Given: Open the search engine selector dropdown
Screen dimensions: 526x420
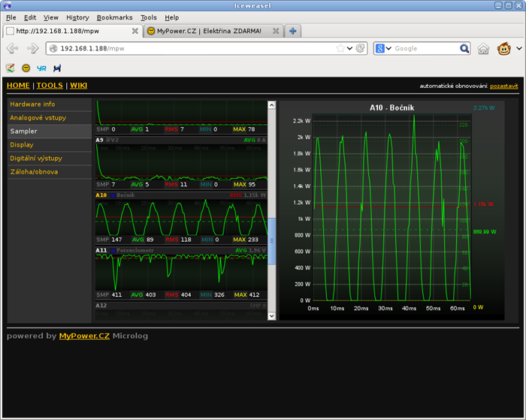Looking at the screenshot, I should [385, 49].
